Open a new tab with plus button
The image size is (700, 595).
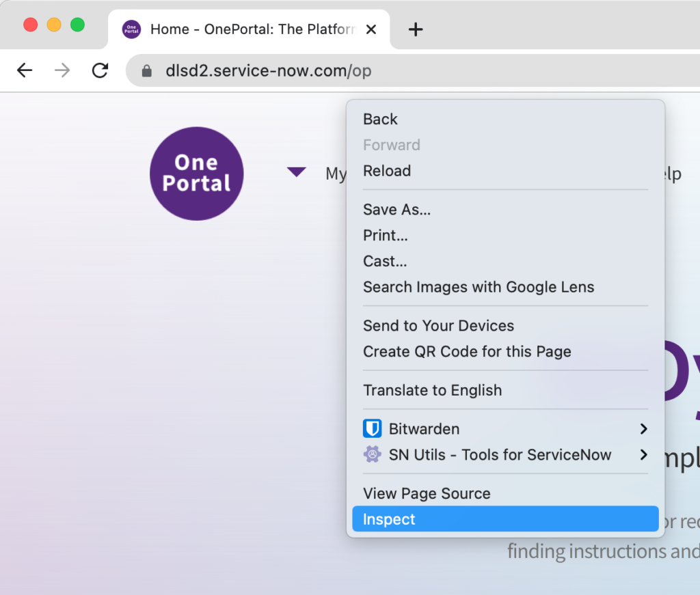tap(415, 29)
